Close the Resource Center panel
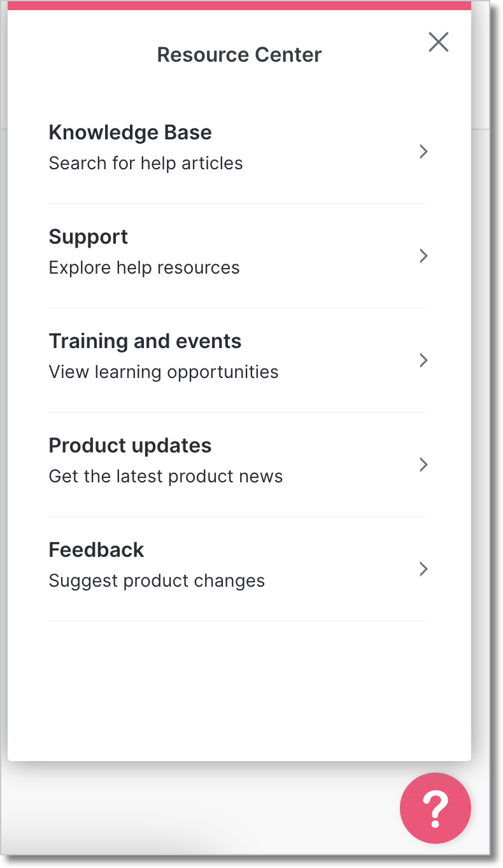This screenshot has width=503, height=868. point(439,42)
